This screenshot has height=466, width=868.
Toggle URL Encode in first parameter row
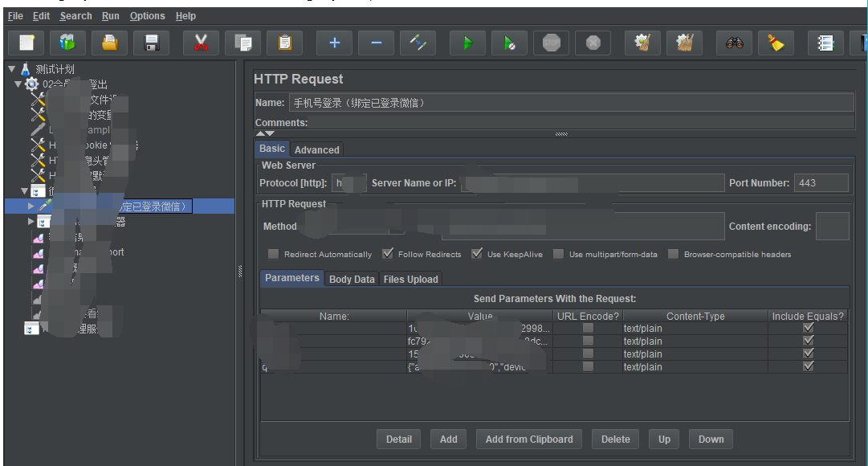coord(588,328)
